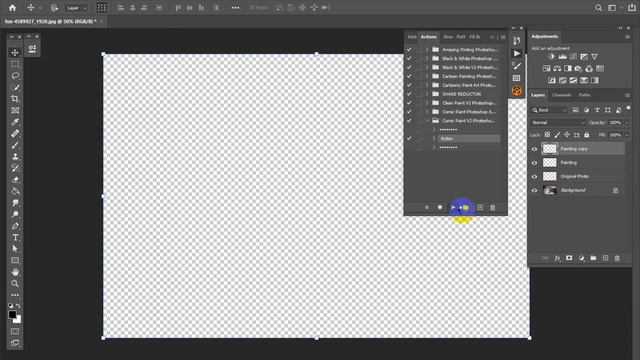640x360 pixels.
Task: Select the Eyedropper tool
Action: tap(15, 122)
